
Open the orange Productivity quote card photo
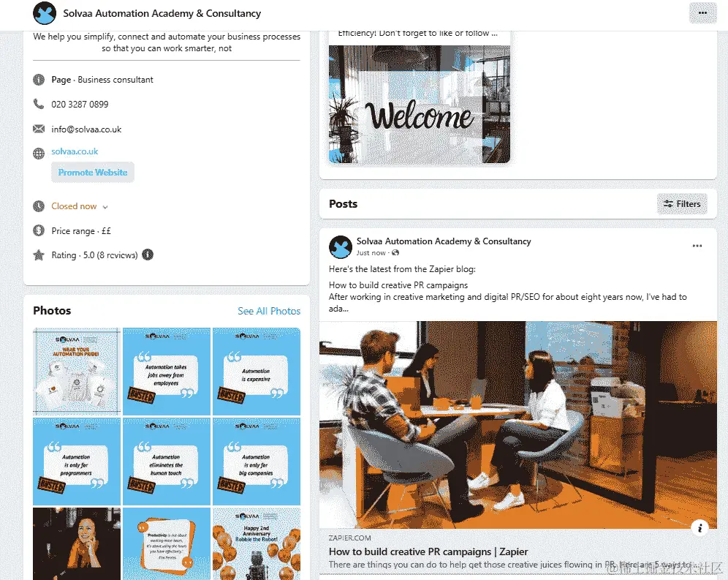(x=166, y=543)
